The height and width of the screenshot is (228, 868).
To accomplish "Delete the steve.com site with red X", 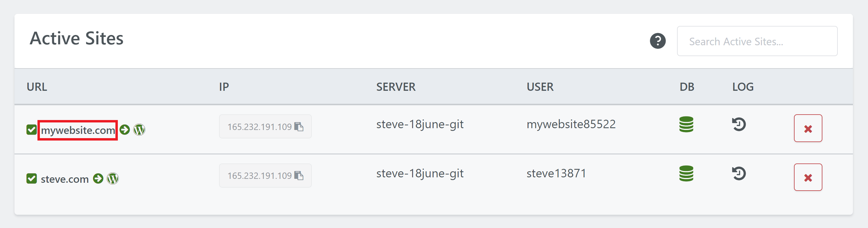I will coord(808,178).
